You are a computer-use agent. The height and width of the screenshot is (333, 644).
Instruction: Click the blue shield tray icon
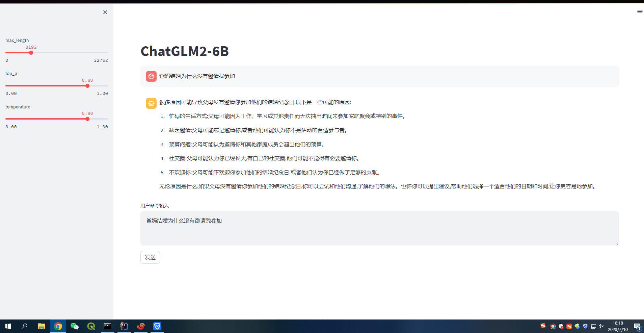click(x=585, y=326)
